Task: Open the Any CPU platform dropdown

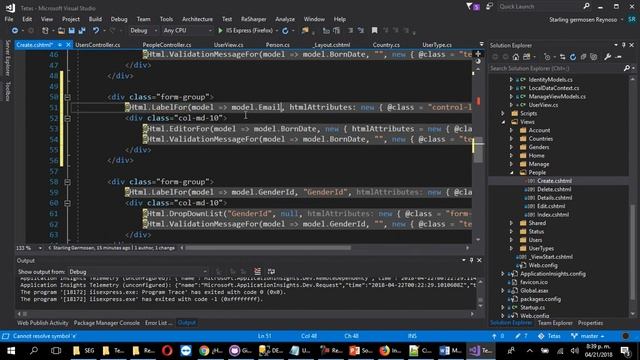Action: pos(187,31)
